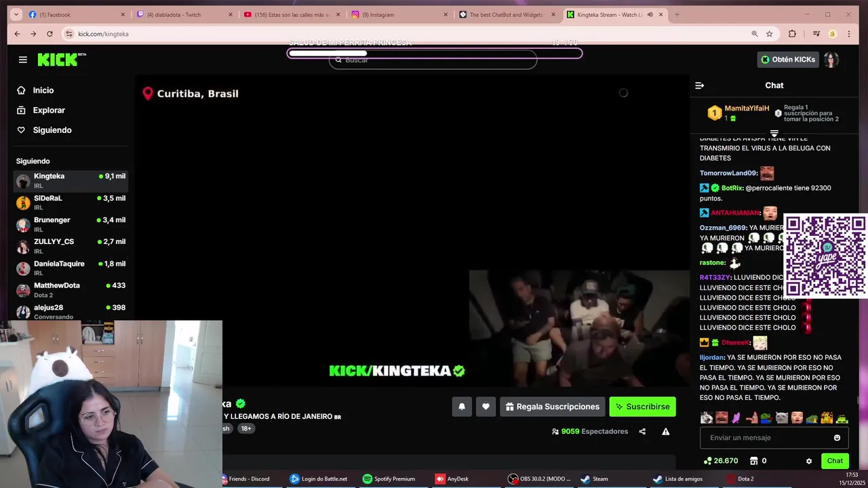
Task: Click lijordan username in chat
Action: [x=712, y=357]
